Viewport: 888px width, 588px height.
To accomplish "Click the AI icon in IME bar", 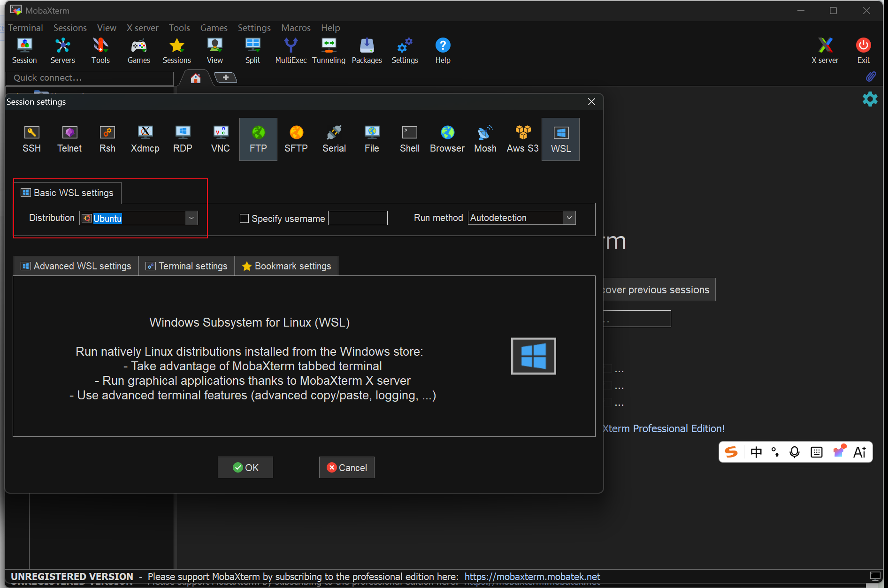I will [x=860, y=452].
